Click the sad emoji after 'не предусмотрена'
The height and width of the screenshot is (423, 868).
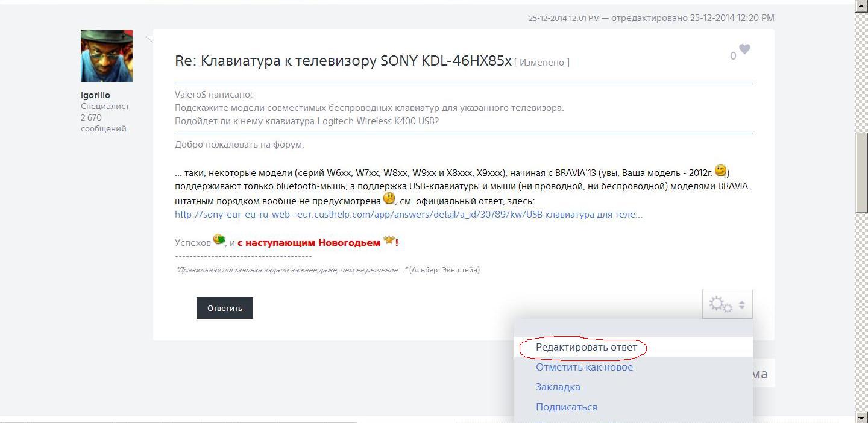[x=389, y=198]
